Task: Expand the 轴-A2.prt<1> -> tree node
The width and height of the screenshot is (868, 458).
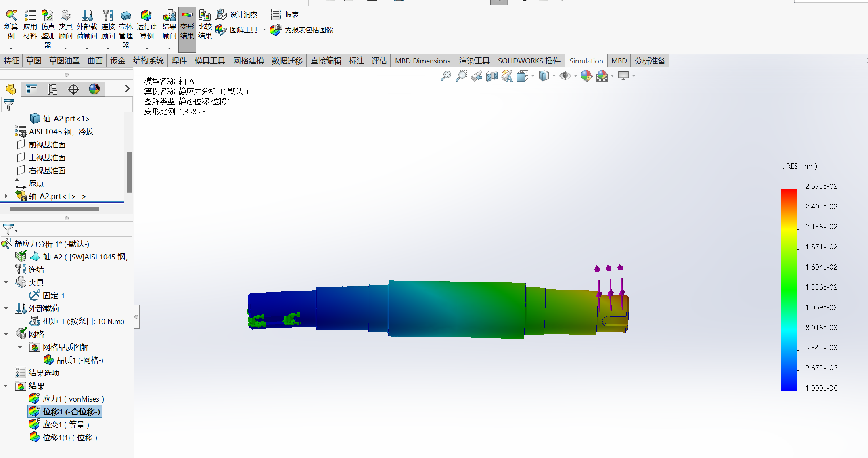Action: pyautogui.click(x=6, y=196)
